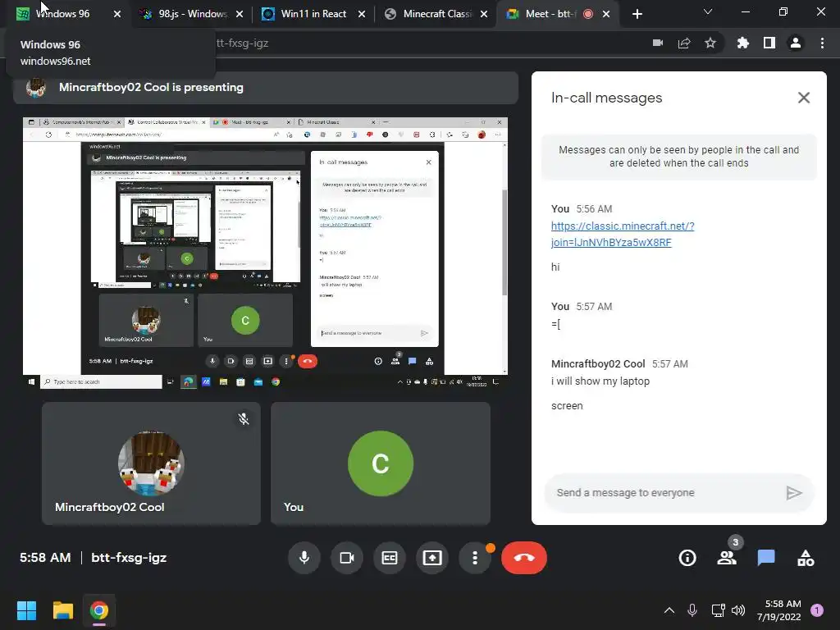Open the Extensions puzzle icon
Image resolution: width=840 pixels, height=630 pixels.
pos(742,43)
